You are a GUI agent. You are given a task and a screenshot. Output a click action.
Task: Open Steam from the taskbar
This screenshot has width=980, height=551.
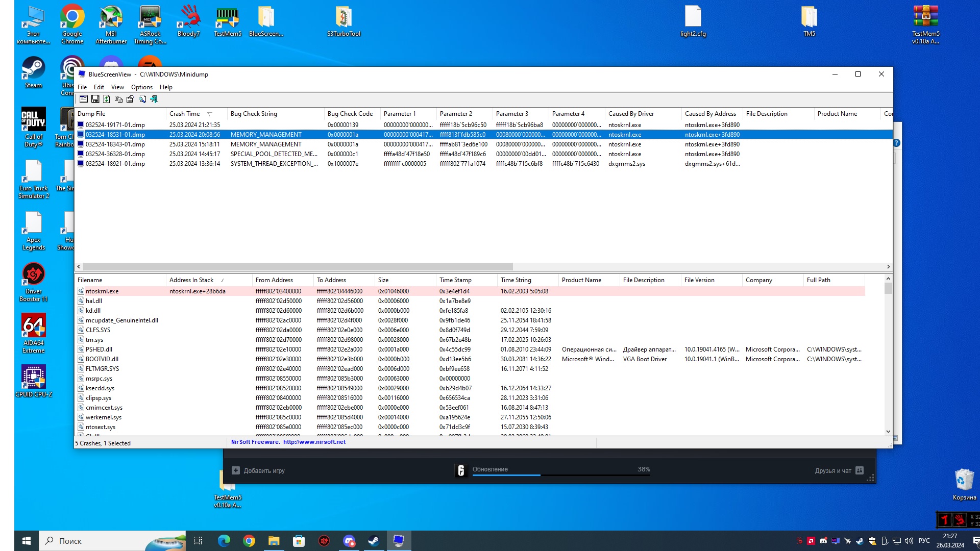374,541
